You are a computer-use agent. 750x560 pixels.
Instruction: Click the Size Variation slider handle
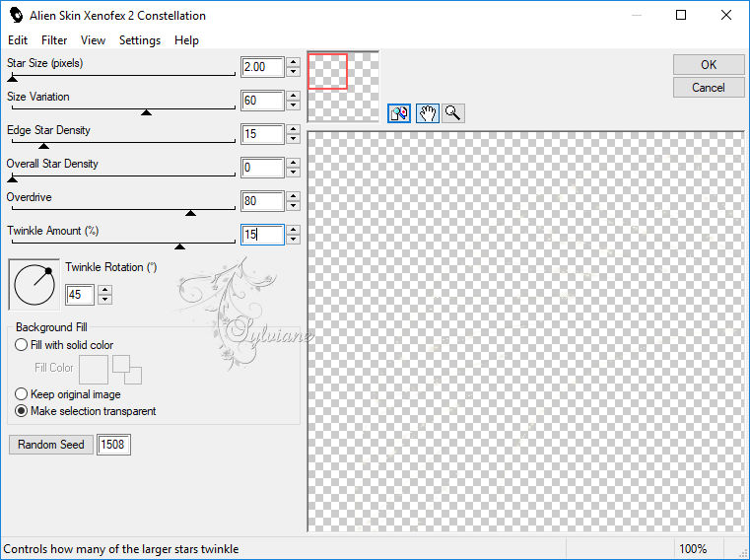pyautogui.click(x=147, y=112)
